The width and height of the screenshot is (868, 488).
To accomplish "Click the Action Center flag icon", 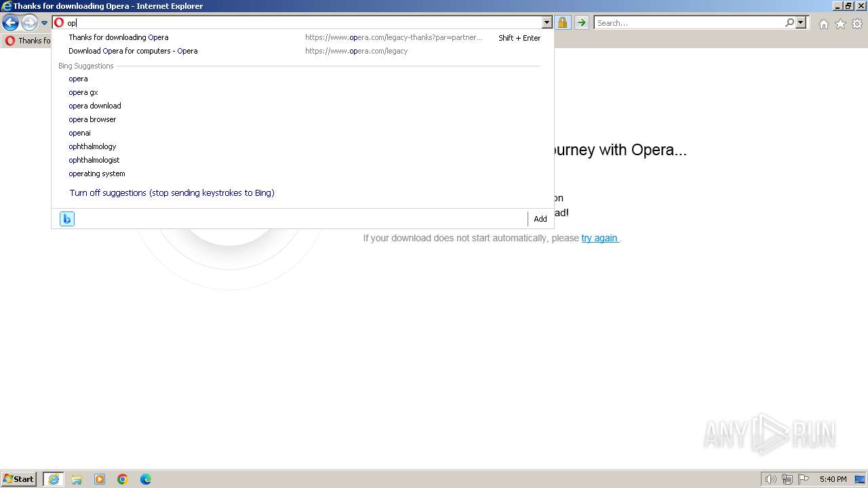I will pyautogui.click(x=804, y=479).
